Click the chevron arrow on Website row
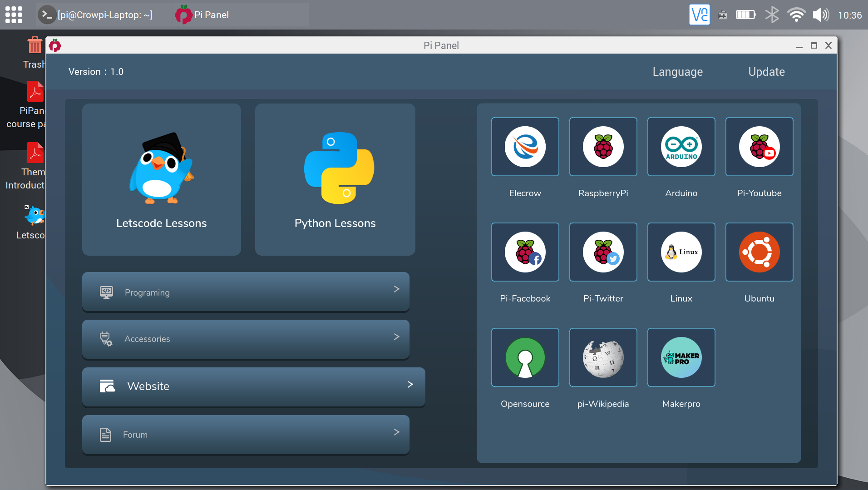The width and height of the screenshot is (868, 490). tap(410, 384)
